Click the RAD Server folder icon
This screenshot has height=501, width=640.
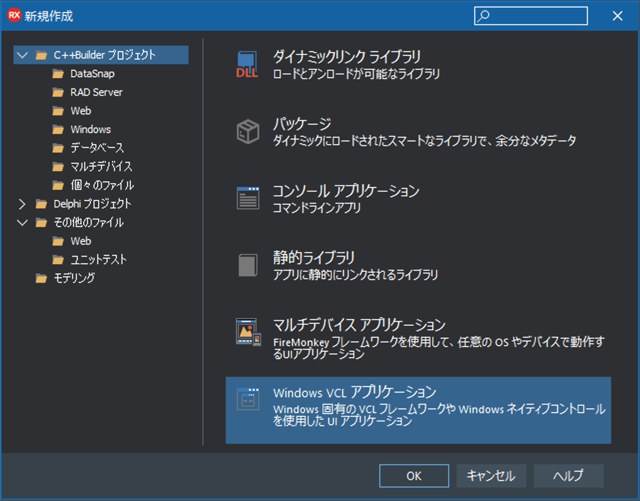point(58,92)
